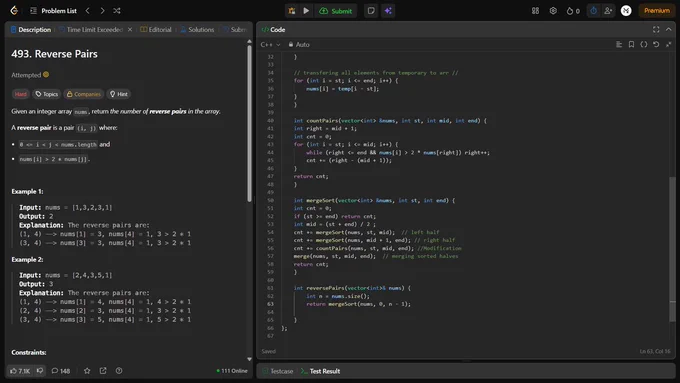Like the problem thumbs up 7.1K

tap(20, 371)
